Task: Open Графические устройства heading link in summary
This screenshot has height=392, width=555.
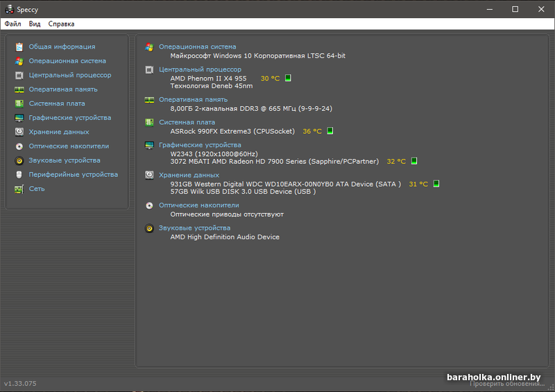Action: (200, 145)
